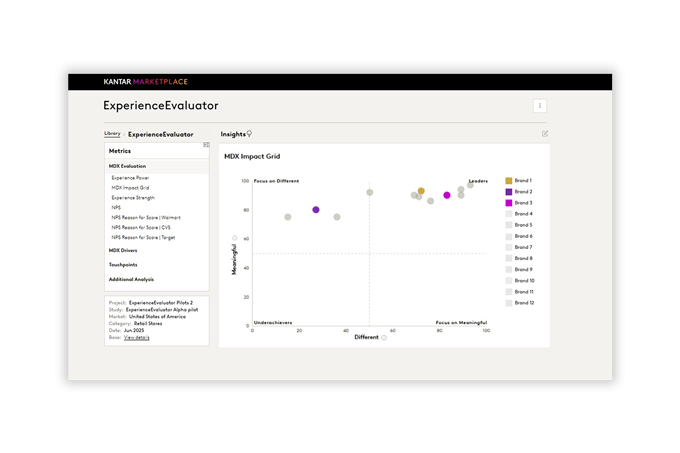
Task: Select Experience Strength metric
Action: click(133, 198)
